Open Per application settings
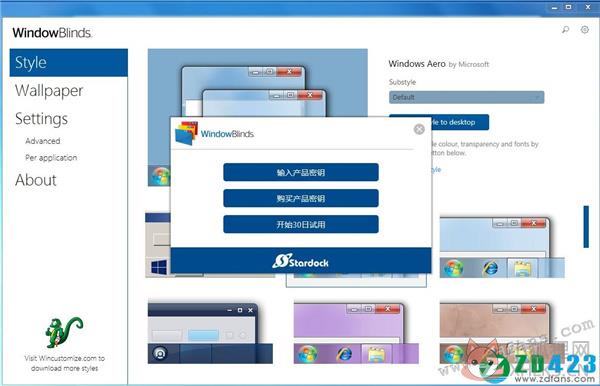The height and width of the screenshot is (386, 600). 51,158
